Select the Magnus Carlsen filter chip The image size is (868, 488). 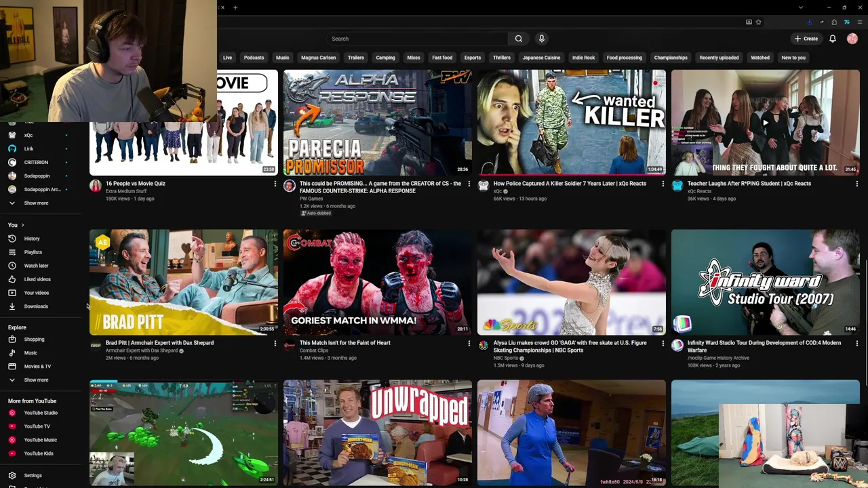click(318, 58)
